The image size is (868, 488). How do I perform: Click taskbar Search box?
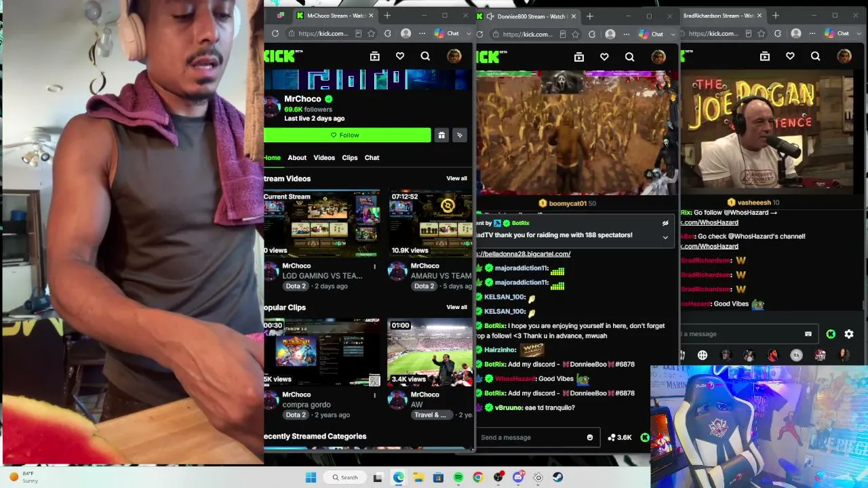click(x=345, y=477)
